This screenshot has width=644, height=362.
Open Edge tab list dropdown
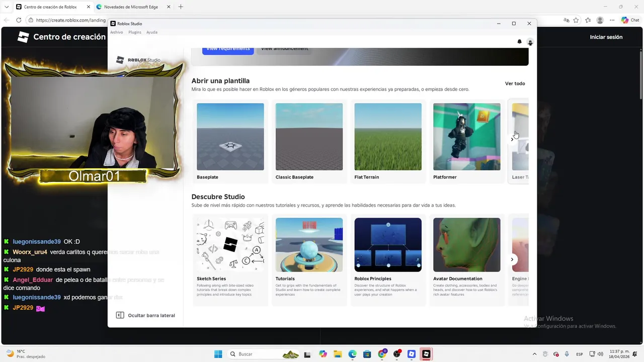[7, 7]
